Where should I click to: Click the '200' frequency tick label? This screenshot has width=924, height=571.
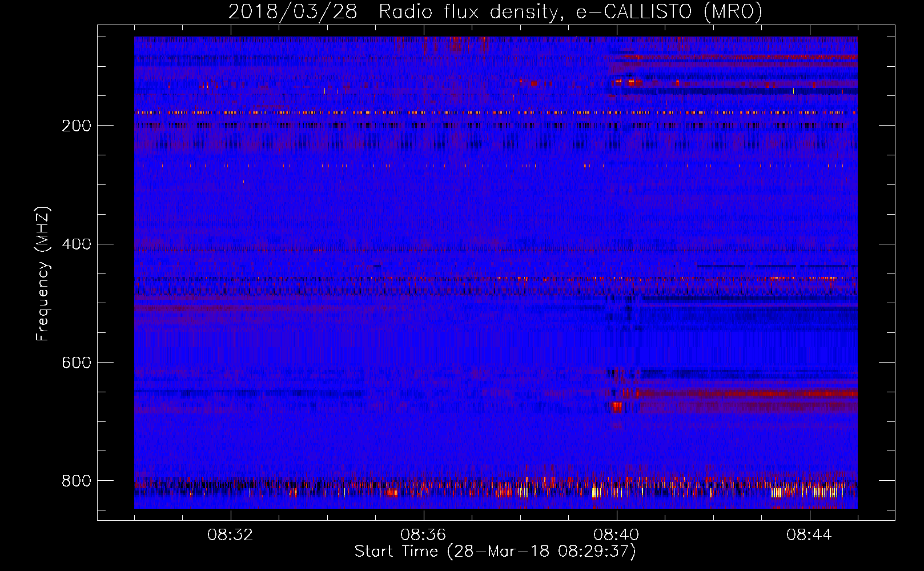coord(77,126)
